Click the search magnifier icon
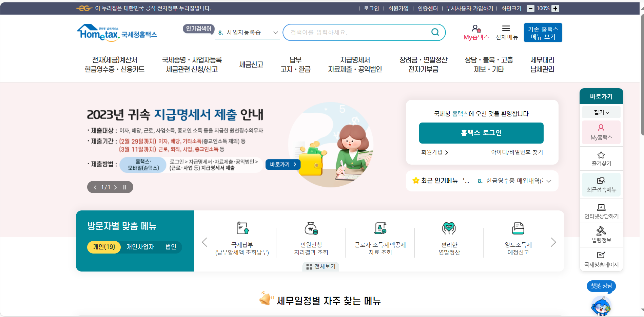The image size is (644, 317). click(x=435, y=32)
